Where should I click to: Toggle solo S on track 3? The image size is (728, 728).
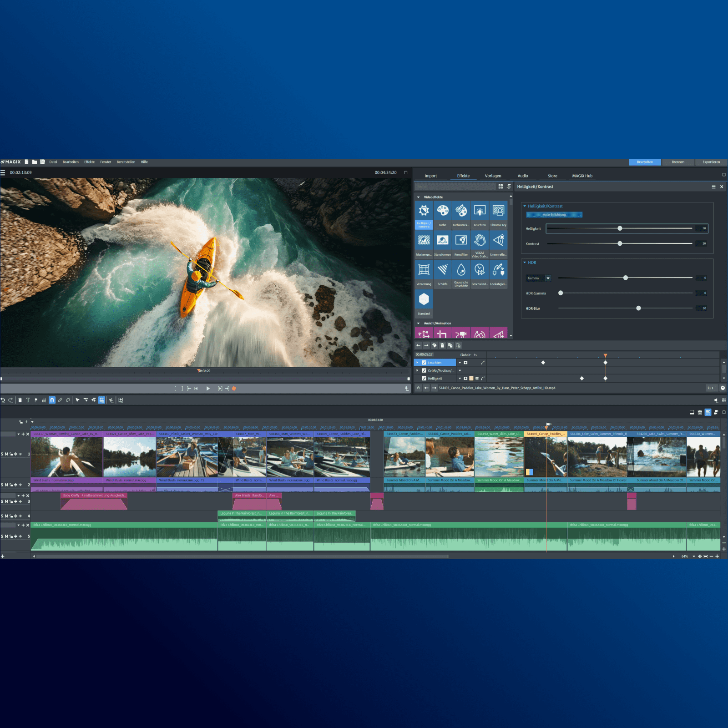coord(2,501)
